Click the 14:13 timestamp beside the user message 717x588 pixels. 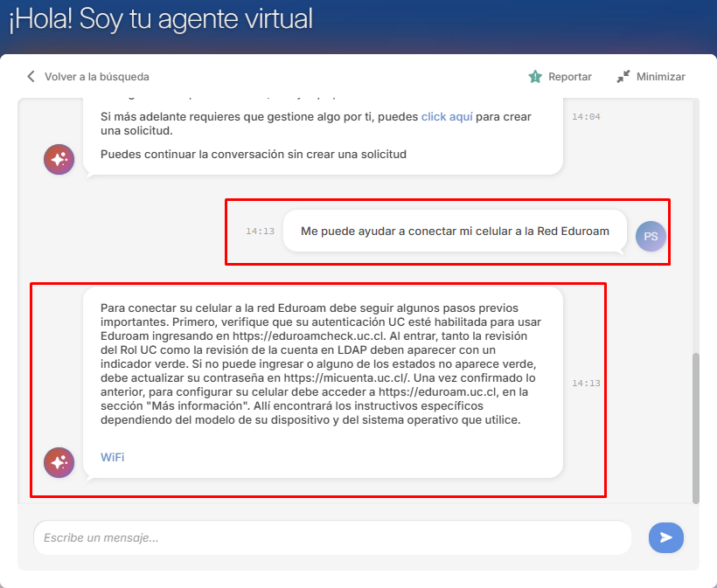[260, 232]
